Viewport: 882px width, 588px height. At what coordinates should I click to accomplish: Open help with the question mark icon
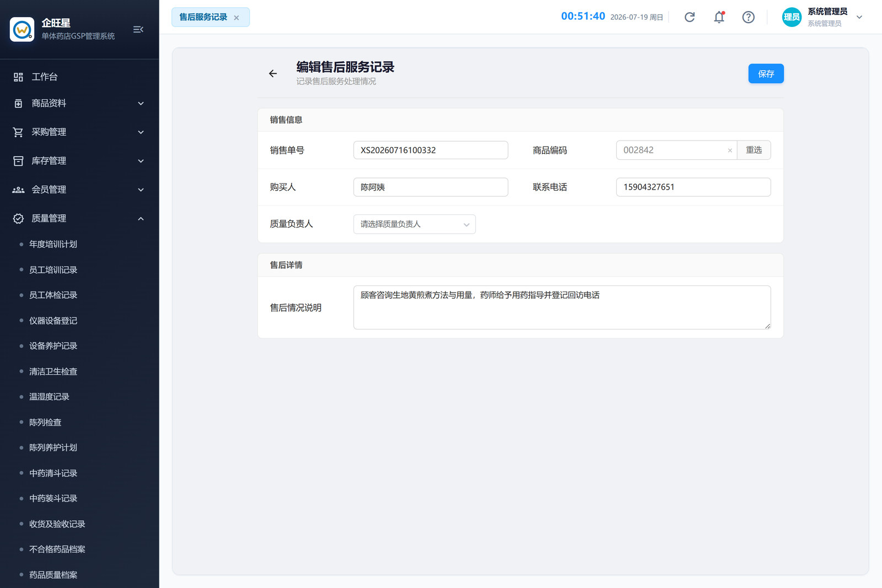point(748,17)
